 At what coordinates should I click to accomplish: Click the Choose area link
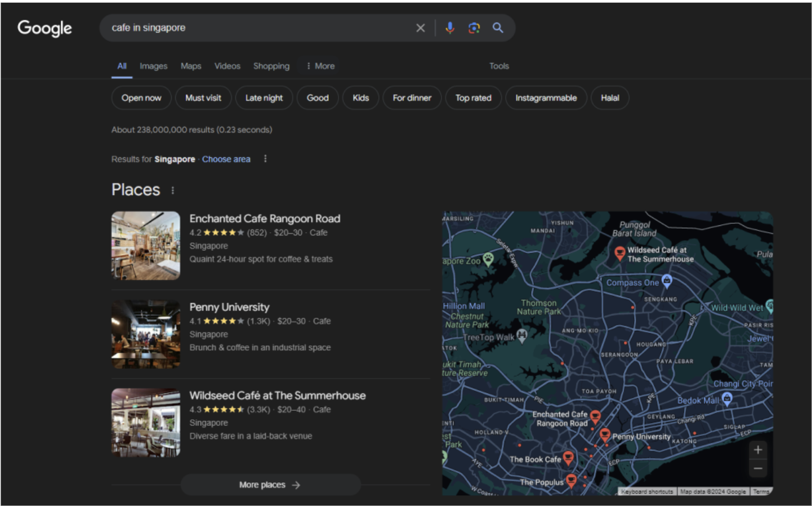(x=226, y=159)
